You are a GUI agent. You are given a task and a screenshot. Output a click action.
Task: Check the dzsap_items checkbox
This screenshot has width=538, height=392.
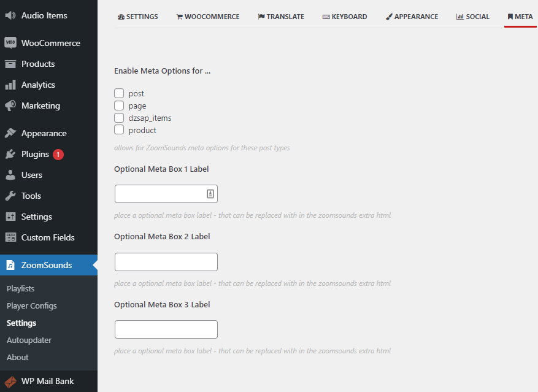(119, 118)
